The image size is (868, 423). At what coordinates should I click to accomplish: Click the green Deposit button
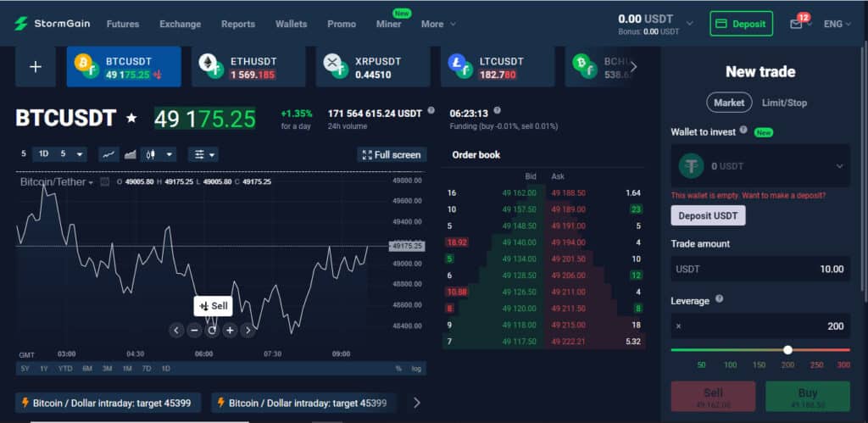[741, 24]
